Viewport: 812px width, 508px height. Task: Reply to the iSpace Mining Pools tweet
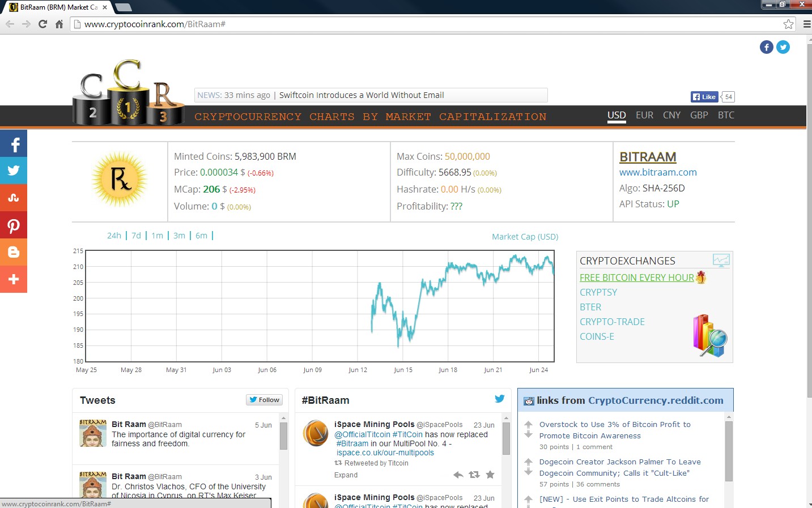(x=458, y=475)
